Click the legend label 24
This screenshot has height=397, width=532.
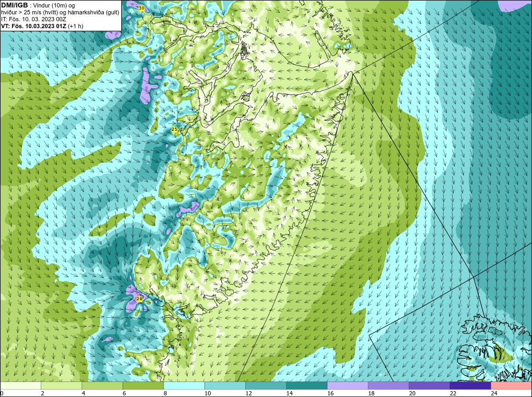(494, 393)
